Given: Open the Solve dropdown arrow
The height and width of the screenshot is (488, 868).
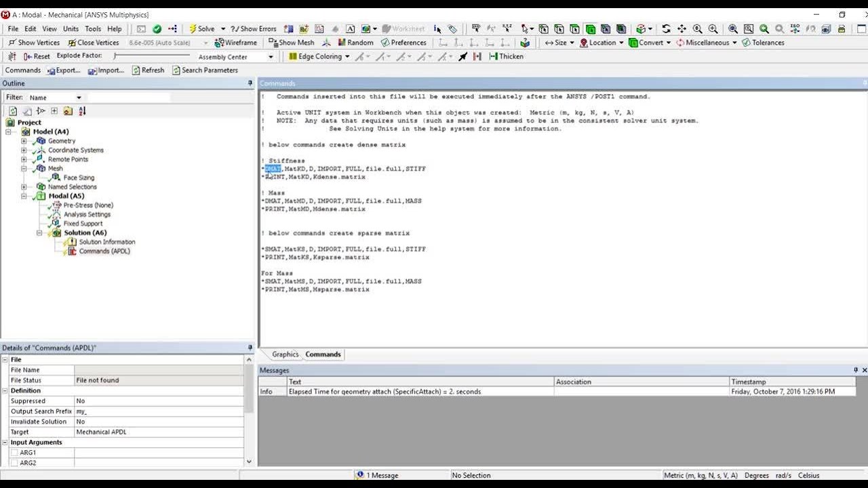Looking at the screenshot, I should [x=222, y=29].
